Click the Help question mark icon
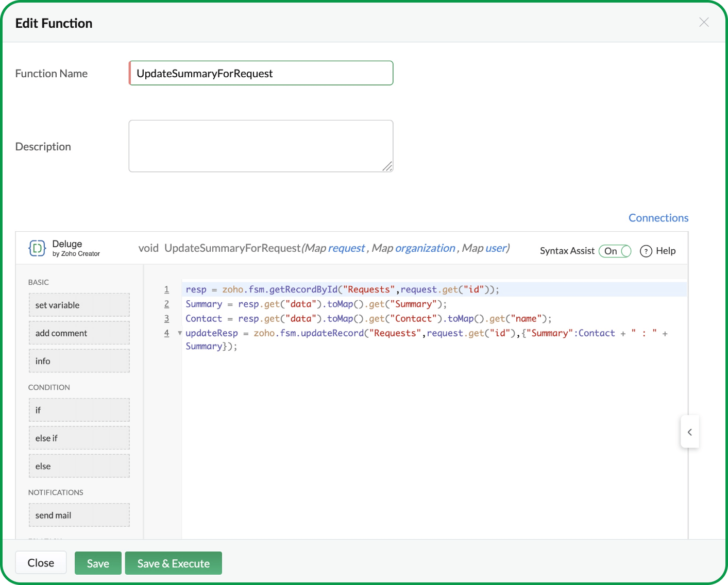 pyautogui.click(x=646, y=251)
